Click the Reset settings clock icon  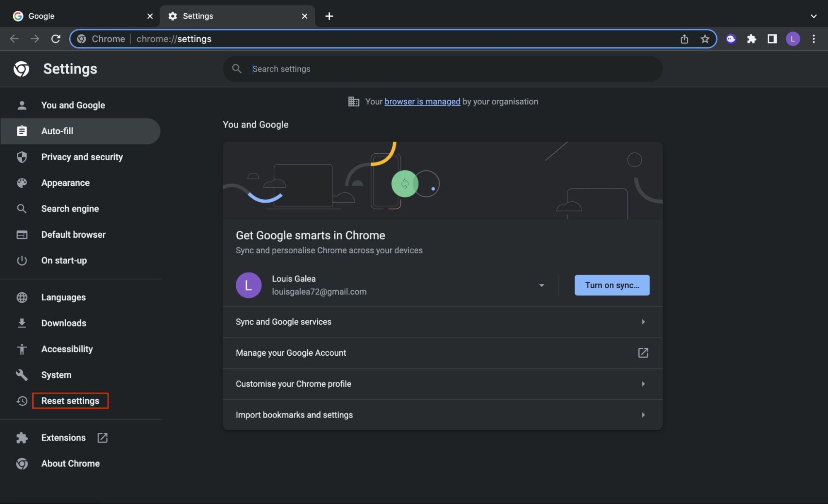pyautogui.click(x=22, y=401)
